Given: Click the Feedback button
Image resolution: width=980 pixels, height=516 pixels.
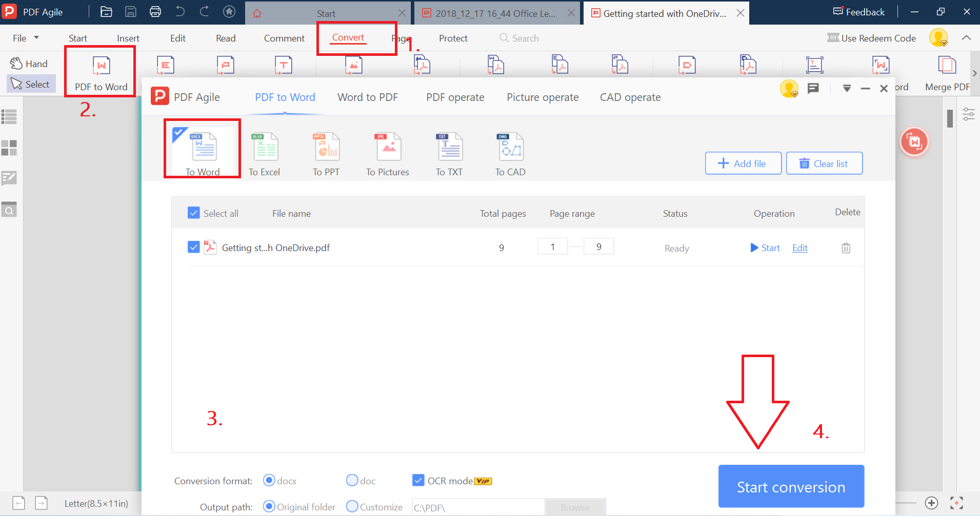Looking at the screenshot, I should [x=859, y=12].
